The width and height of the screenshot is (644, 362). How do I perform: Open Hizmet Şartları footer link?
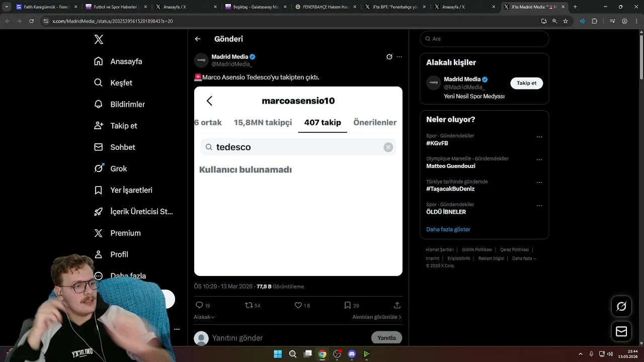click(x=440, y=250)
